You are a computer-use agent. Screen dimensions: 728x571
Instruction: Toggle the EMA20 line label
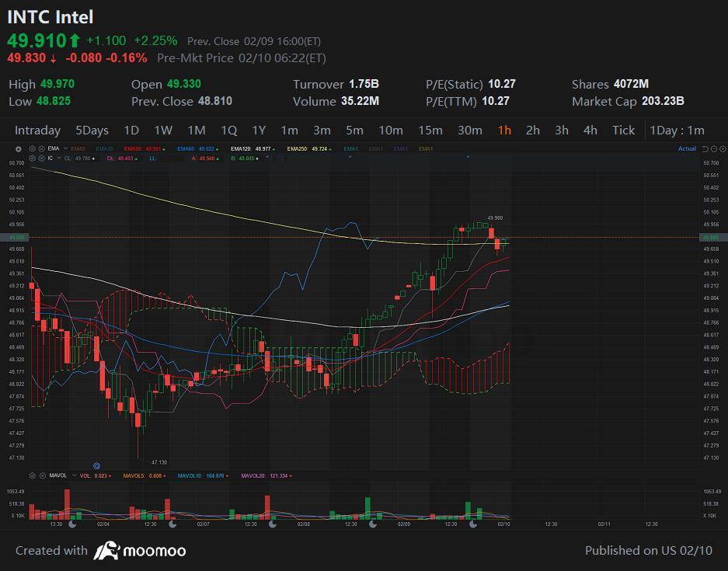point(144,148)
